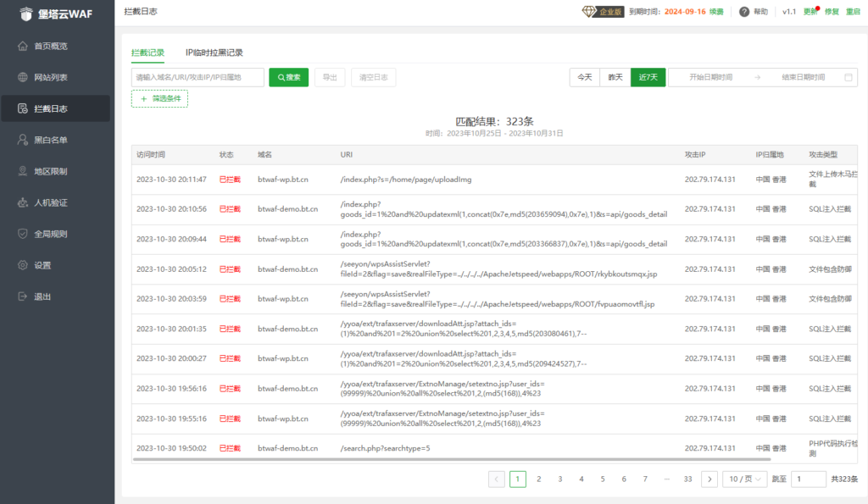Click the green 搜索 button

point(288,77)
